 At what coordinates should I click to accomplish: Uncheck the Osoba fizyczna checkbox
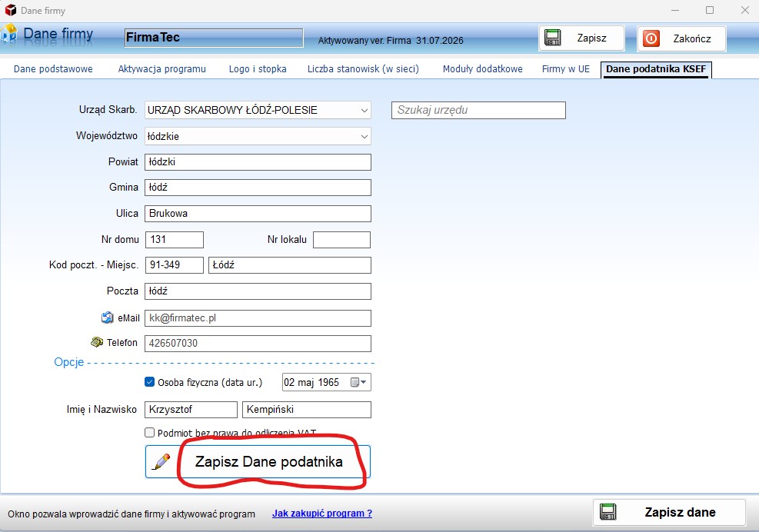[150, 382]
